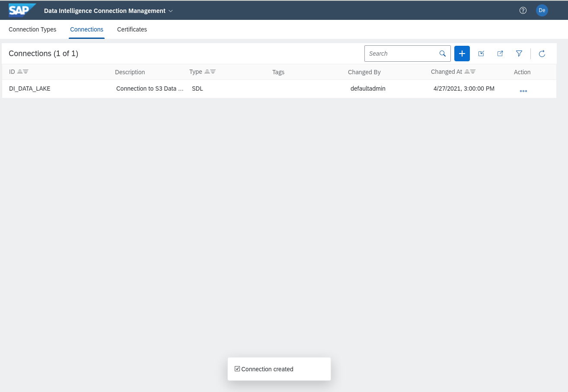Click the 4/27/2021, 3:00:00 PM timestamp
Screen dimensions: 568x392
click(x=464, y=89)
